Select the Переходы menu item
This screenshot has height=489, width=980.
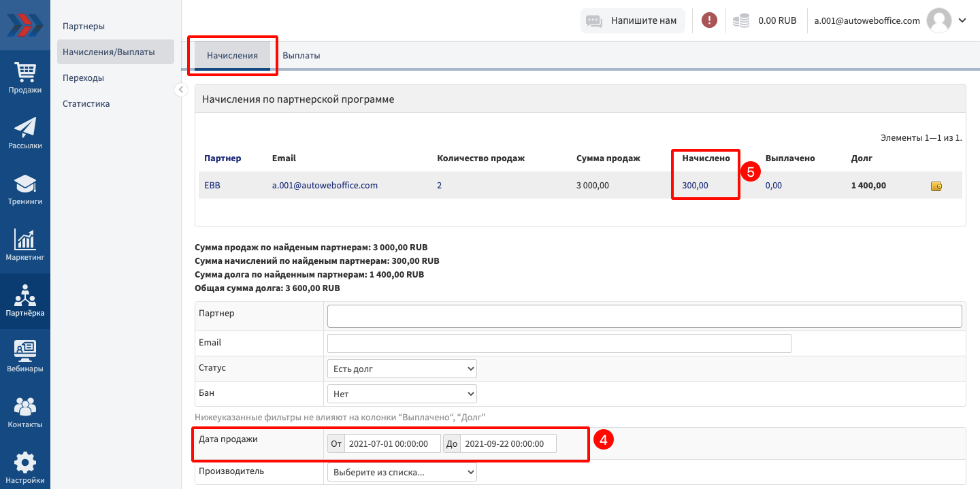click(83, 78)
